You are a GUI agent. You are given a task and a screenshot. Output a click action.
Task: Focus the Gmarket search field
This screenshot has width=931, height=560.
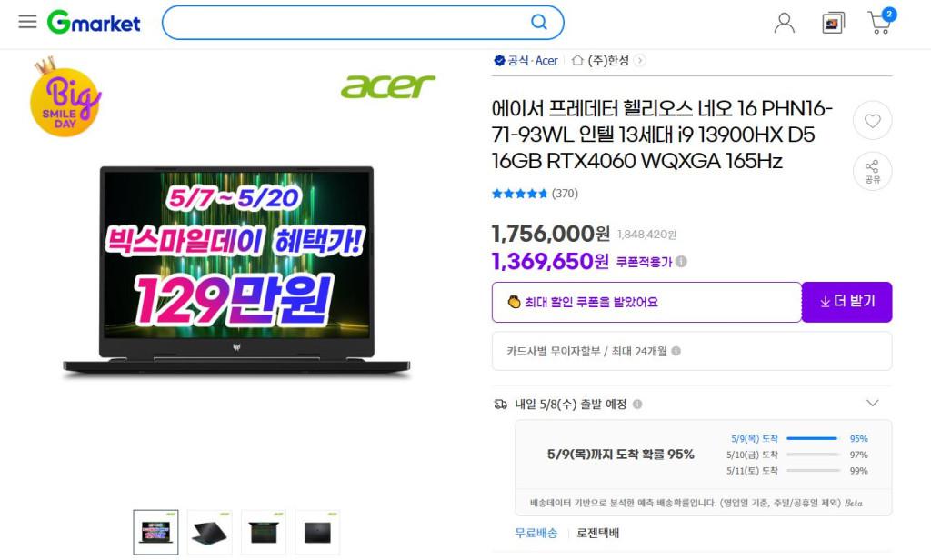tap(346, 23)
